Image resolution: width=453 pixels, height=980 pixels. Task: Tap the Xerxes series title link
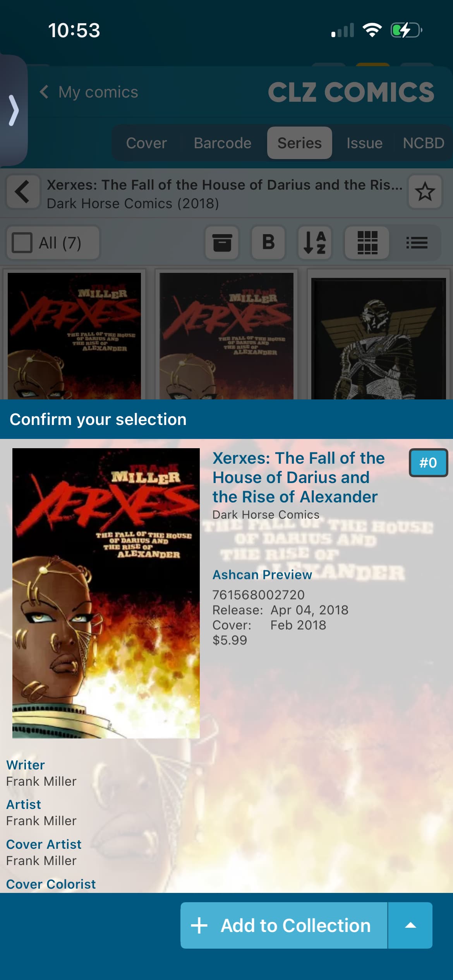pyautogui.click(x=299, y=477)
